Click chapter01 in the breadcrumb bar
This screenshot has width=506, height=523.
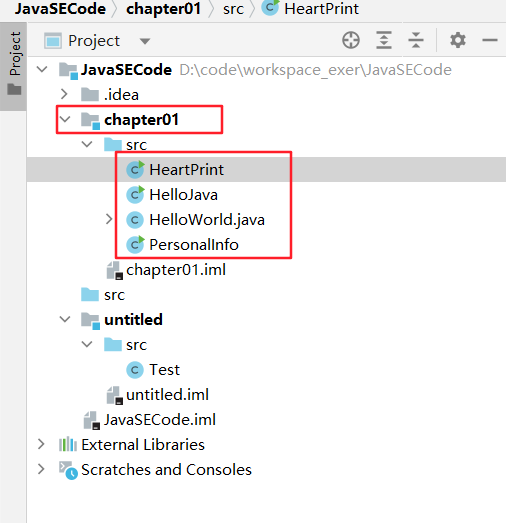(163, 8)
